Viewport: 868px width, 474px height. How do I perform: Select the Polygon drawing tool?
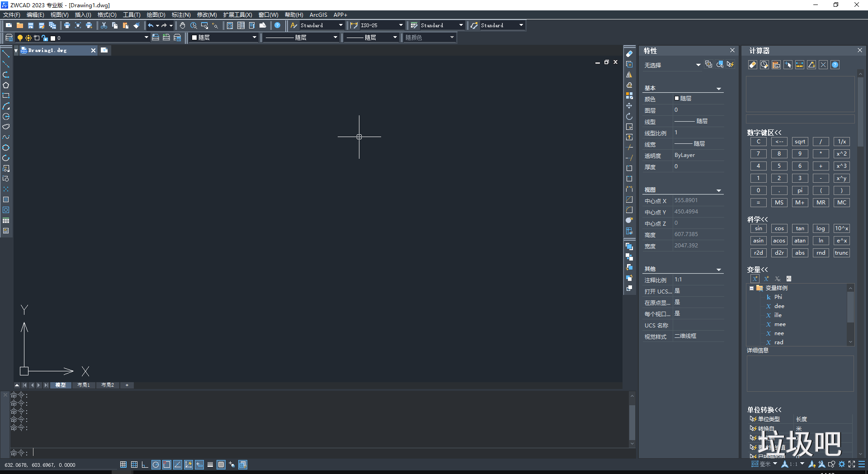[x=6, y=84]
